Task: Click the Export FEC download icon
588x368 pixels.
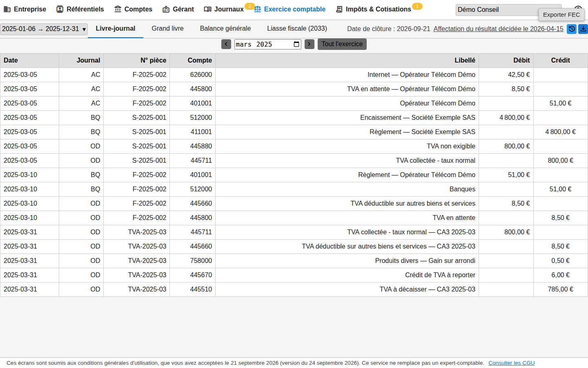Action: pos(583,29)
